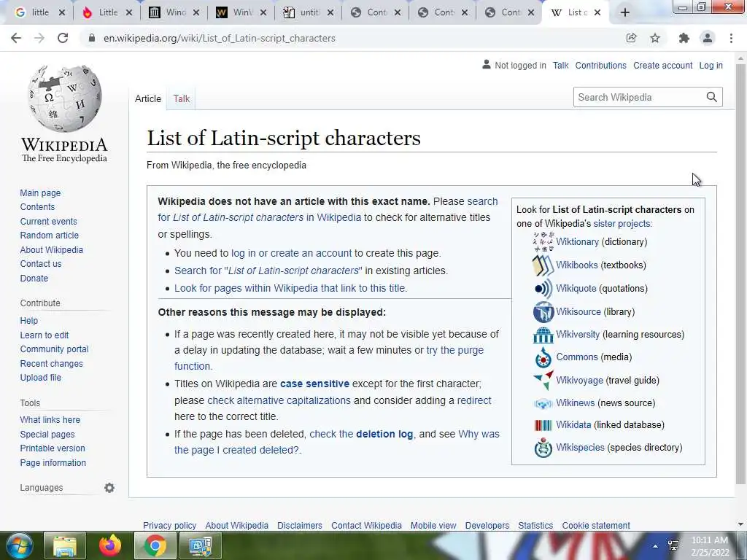The width and height of the screenshot is (747, 560).
Task: Click the browser forward arrow
Action: (x=39, y=38)
